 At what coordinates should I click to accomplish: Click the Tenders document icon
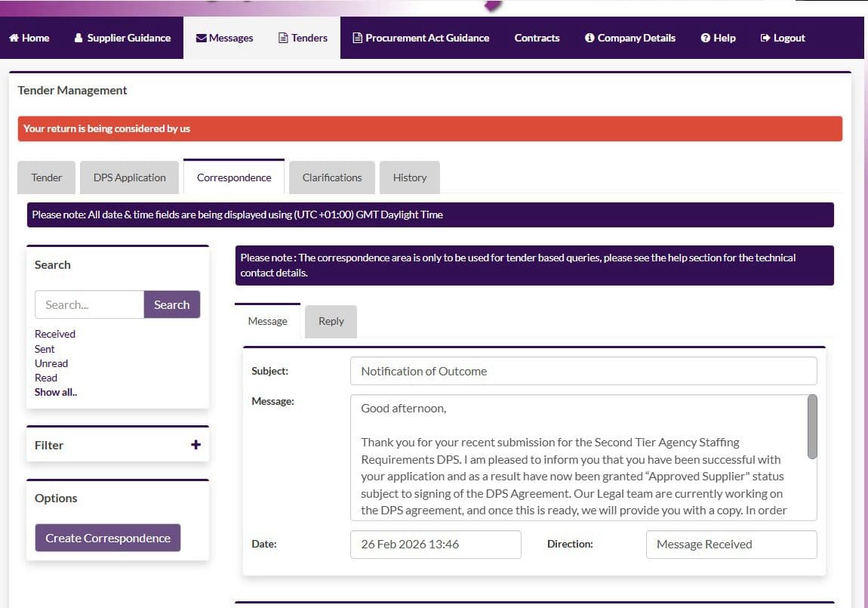[x=283, y=38]
